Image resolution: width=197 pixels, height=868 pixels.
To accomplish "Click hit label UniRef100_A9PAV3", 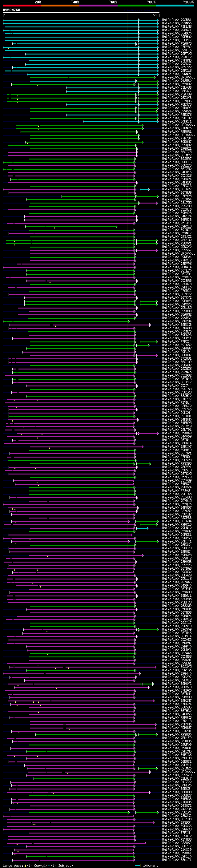I will pyautogui.click(x=177, y=301).
